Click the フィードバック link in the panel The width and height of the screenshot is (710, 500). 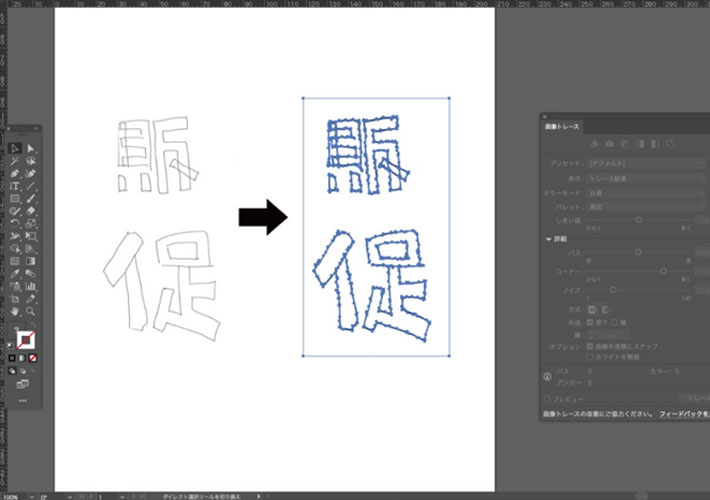coord(682,413)
